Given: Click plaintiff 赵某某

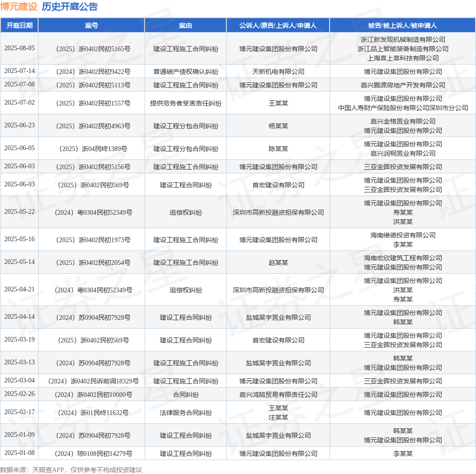Looking at the screenshot, I should pyautogui.click(x=278, y=263).
